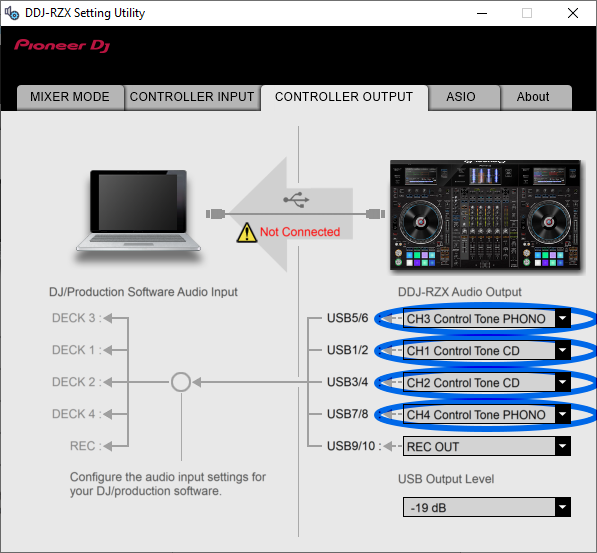
Task: Click the REC input label
Action: (x=86, y=446)
